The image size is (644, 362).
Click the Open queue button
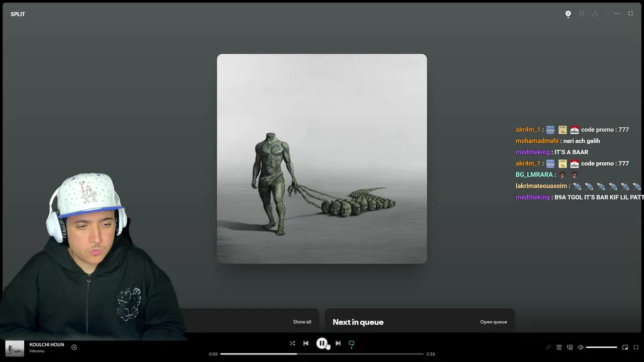tap(494, 322)
